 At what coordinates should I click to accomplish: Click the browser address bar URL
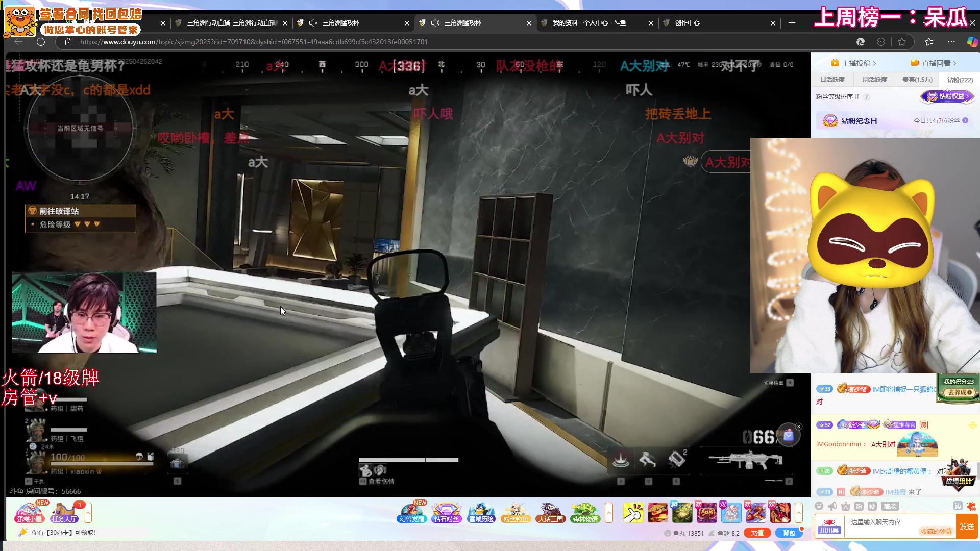coord(254,42)
